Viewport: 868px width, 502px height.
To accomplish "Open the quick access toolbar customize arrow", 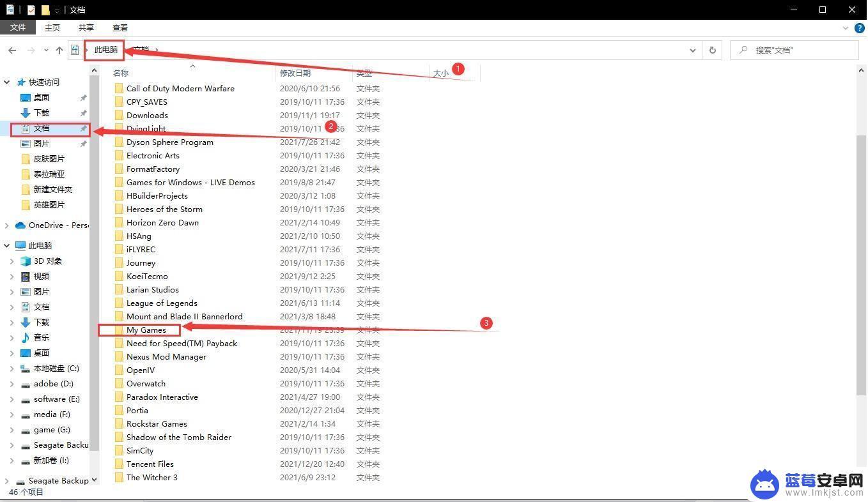I will tap(58, 10).
